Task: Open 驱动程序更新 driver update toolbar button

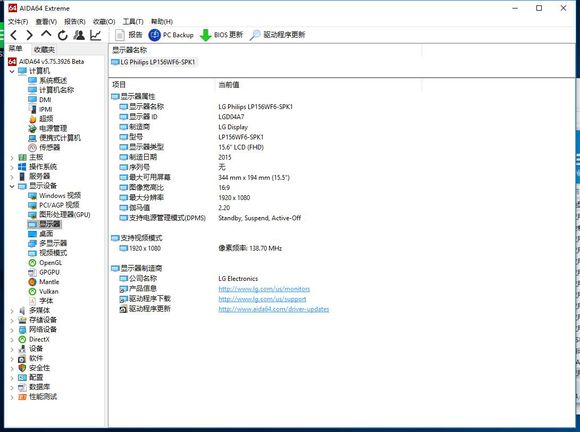Action: [277, 35]
